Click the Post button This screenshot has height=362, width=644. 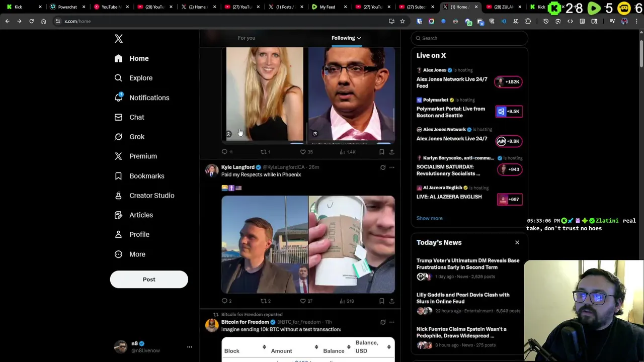pos(149,280)
